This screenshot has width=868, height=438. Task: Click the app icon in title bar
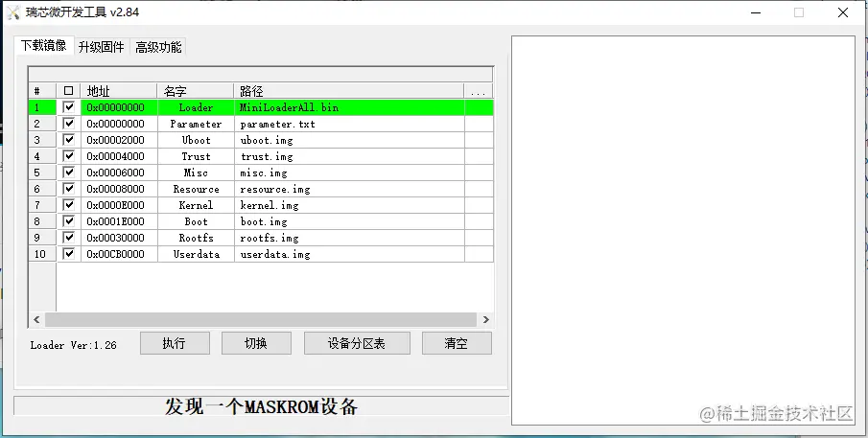pos(12,12)
